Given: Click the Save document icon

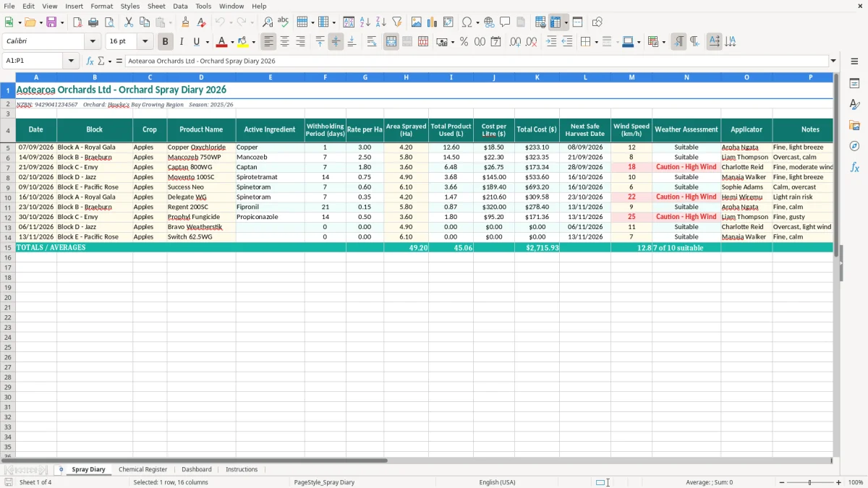Looking at the screenshot, I should [51, 22].
